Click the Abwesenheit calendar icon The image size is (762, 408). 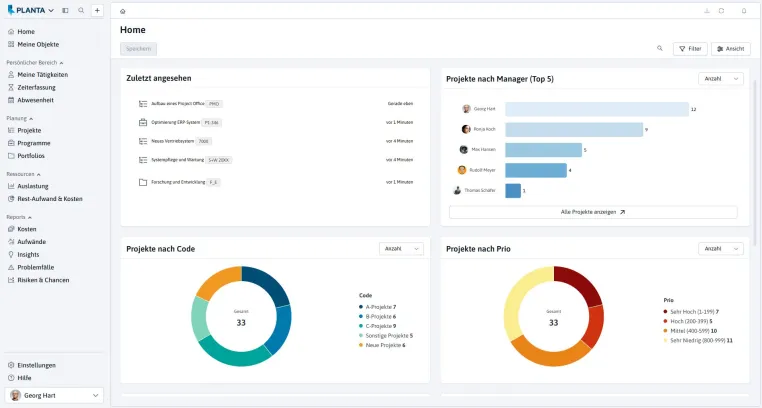click(x=11, y=100)
